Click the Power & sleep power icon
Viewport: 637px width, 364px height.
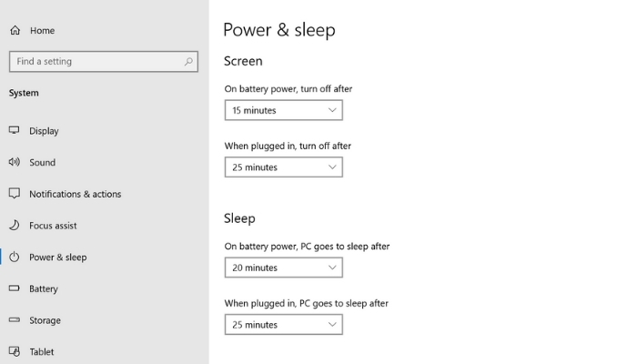15,257
